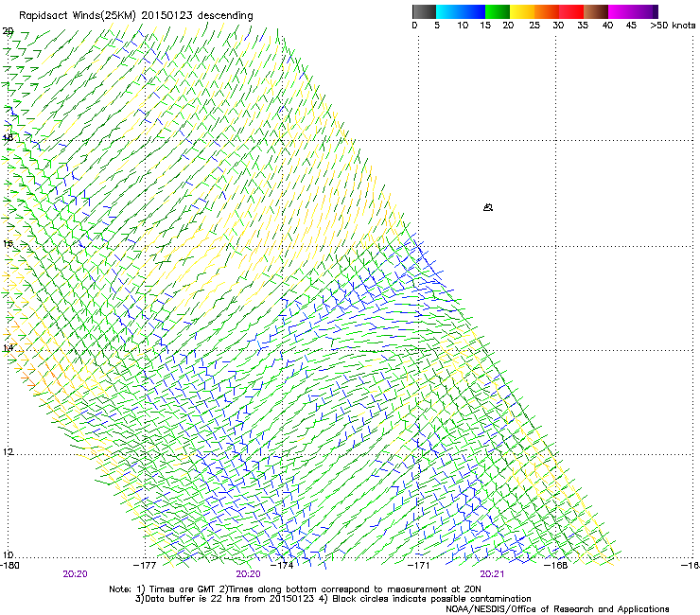The height and width of the screenshot is (615, 700).
Task: Click the longitude axis label "-177"
Action: [145, 565]
